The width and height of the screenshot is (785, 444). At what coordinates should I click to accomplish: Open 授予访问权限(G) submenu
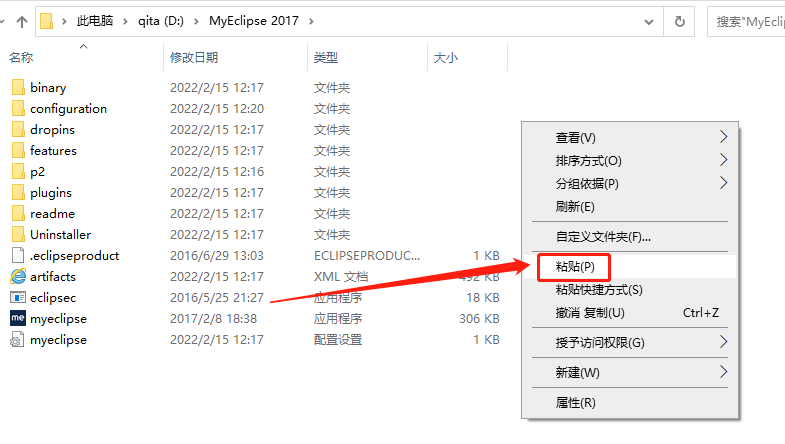pyautogui.click(x=630, y=343)
